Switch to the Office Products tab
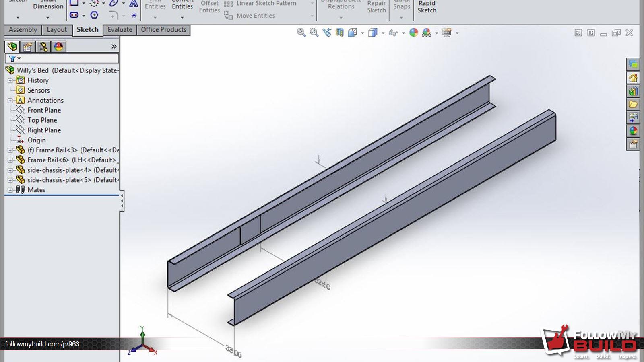This screenshot has width=644, height=362. [x=163, y=30]
